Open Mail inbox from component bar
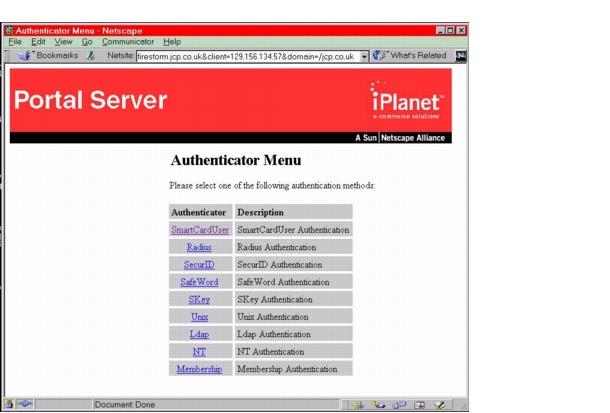The height and width of the screenshot is (413, 610). tap(378, 405)
